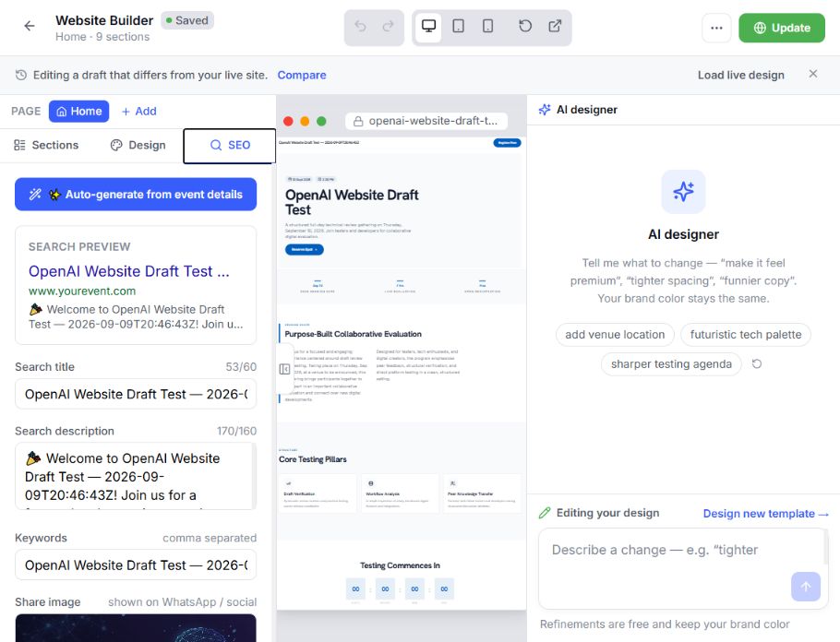The height and width of the screenshot is (642, 840).
Task: Redo the last undone change
Action: [389, 26]
